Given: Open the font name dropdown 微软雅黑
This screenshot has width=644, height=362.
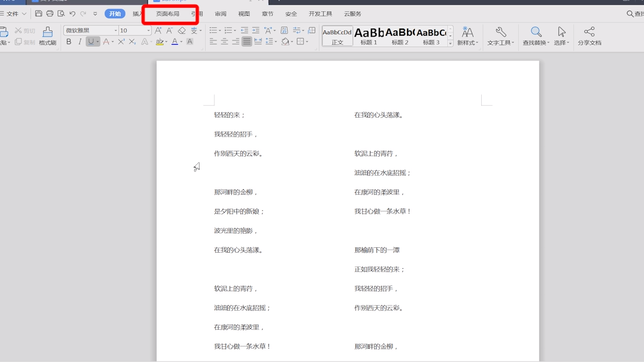Looking at the screenshot, I should point(116,30).
